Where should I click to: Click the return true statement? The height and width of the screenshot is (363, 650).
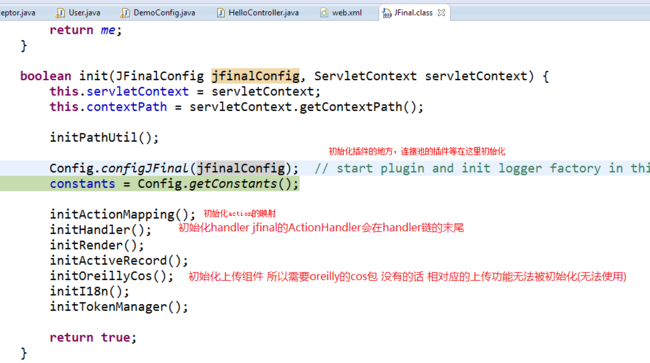click(x=93, y=337)
